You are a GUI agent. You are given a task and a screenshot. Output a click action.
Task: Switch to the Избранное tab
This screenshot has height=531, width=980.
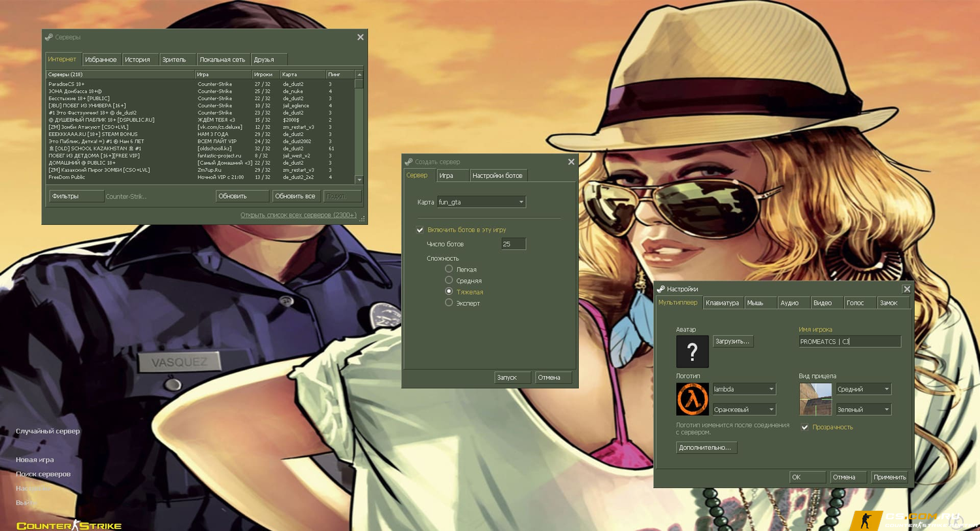pos(101,60)
